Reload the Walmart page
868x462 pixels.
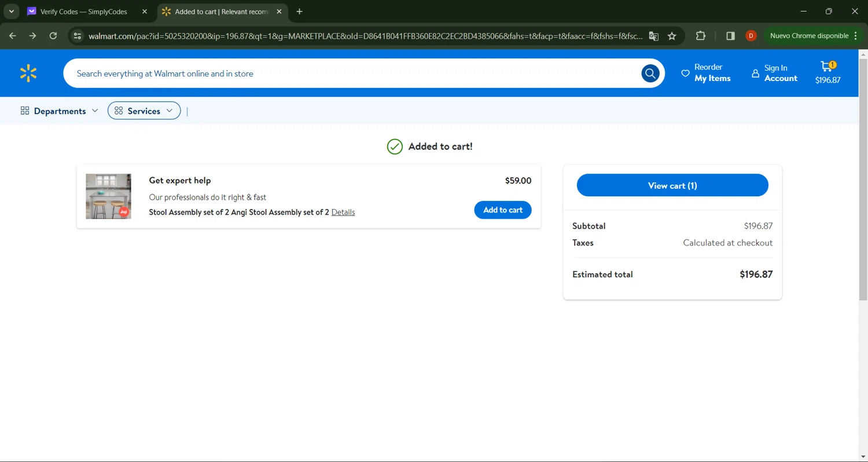pyautogui.click(x=53, y=36)
